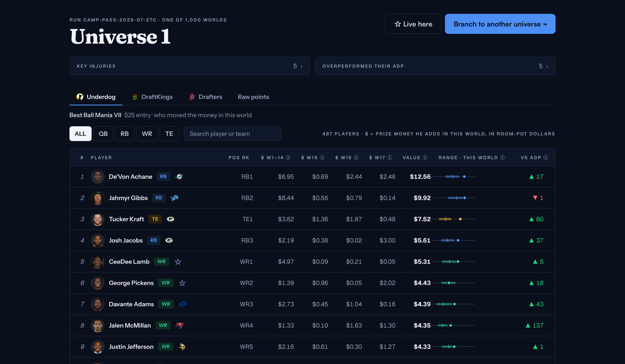This screenshot has height=364, width=625.
Task: Click the Best Ball Mania VII heading
Action: (95, 115)
